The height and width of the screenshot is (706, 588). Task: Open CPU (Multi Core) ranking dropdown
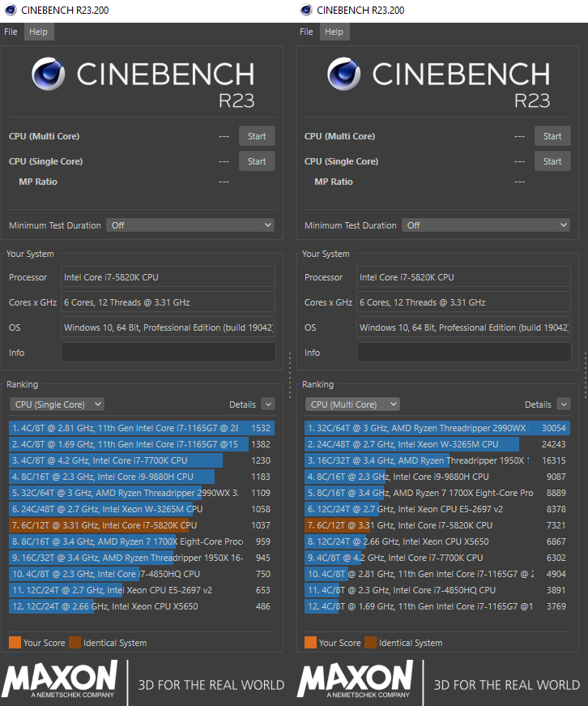(x=352, y=404)
